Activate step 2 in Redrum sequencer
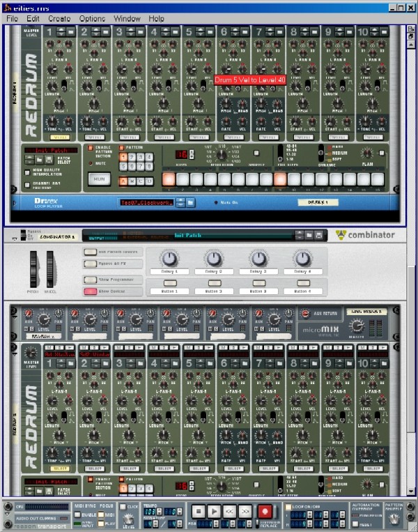The image size is (418, 532). click(x=183, y=179)
